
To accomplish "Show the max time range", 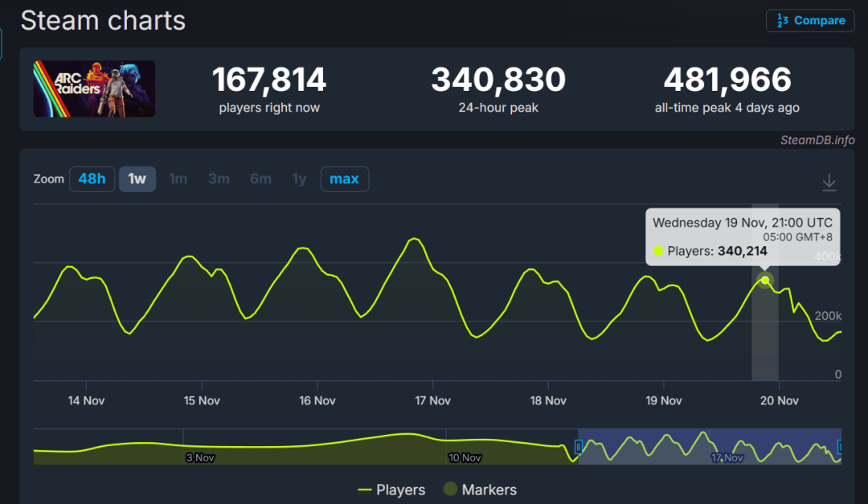I will coord(344,178).
